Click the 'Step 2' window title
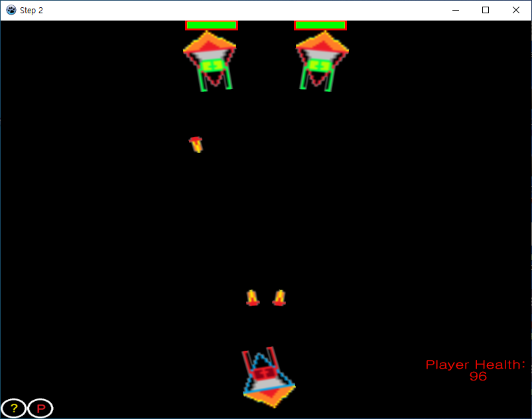The width and height of the screenshot is (532, 419). coord(31,11)
